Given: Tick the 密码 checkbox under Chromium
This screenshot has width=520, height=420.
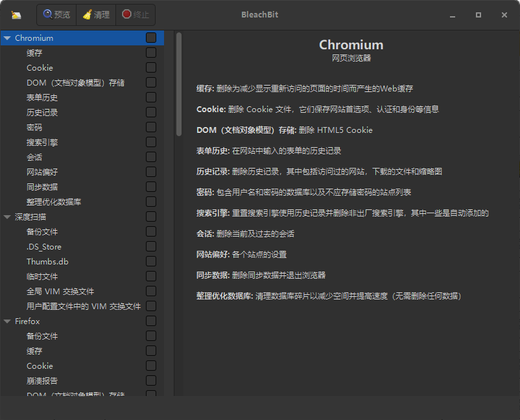Looking at the screenshot, I should click(151, 128).
